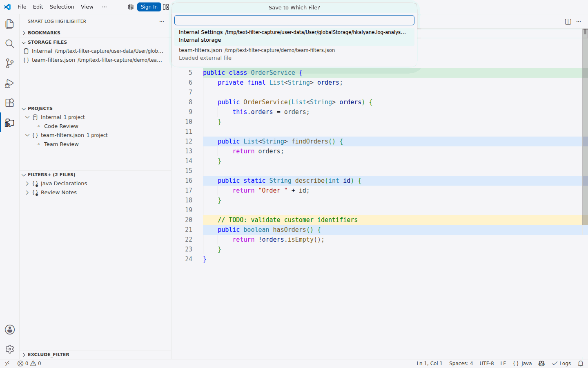Click the OrderService class name on line 5
588x368 pixels.
point(273,73)
